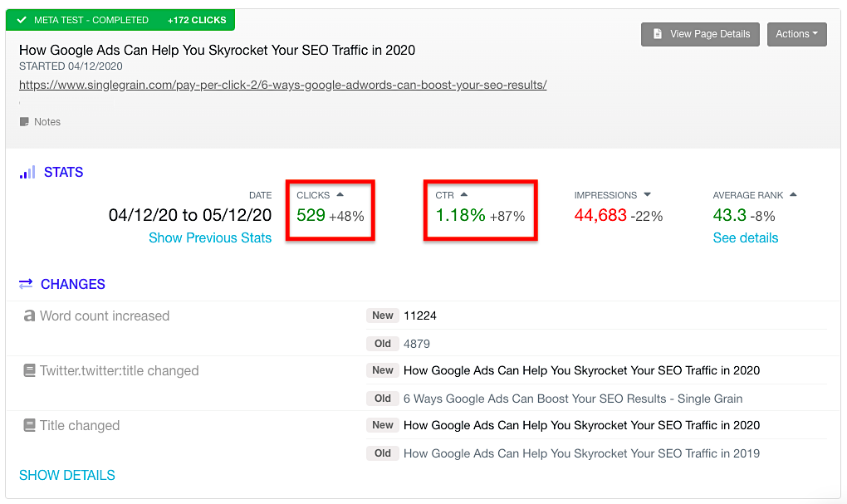
Task: Click the CHANGES swap arrows icon
Action: pos(26,284)
